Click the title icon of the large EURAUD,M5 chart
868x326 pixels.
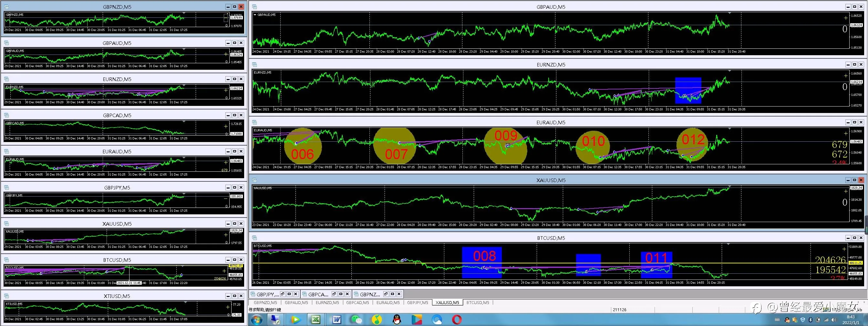coord(255,122)
